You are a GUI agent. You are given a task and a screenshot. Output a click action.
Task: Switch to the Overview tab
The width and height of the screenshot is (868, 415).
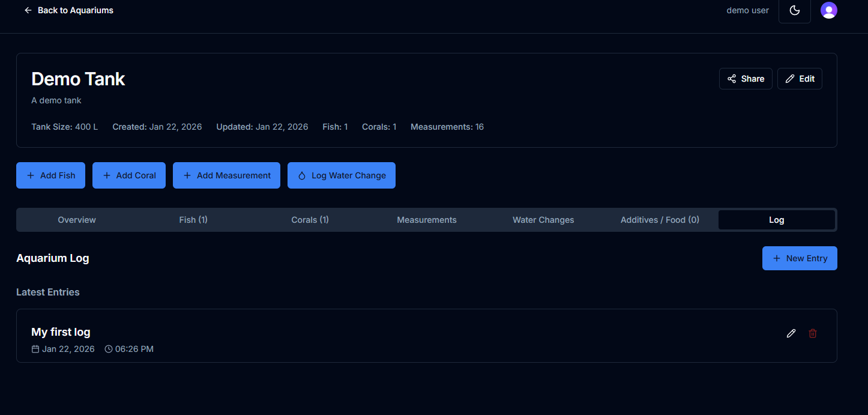77,220
